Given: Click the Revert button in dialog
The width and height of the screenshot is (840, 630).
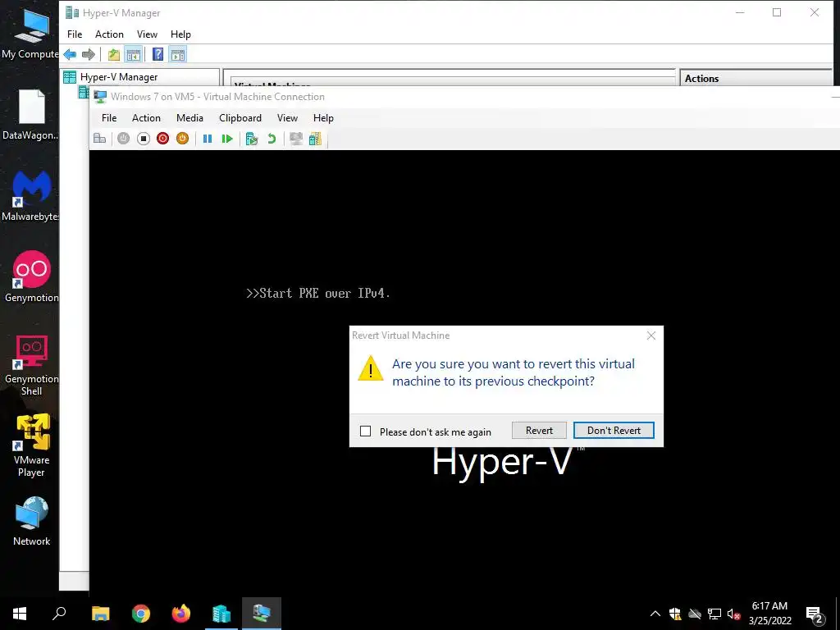Looking at the screenshot, I should [539, 430].
